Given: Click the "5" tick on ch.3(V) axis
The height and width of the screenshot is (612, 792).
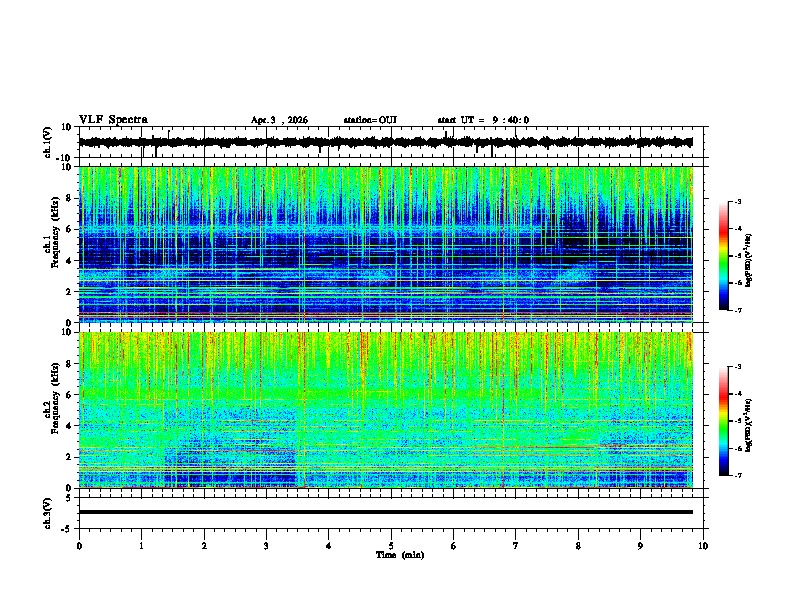Looking at the screenshot, I should [69, 497].
